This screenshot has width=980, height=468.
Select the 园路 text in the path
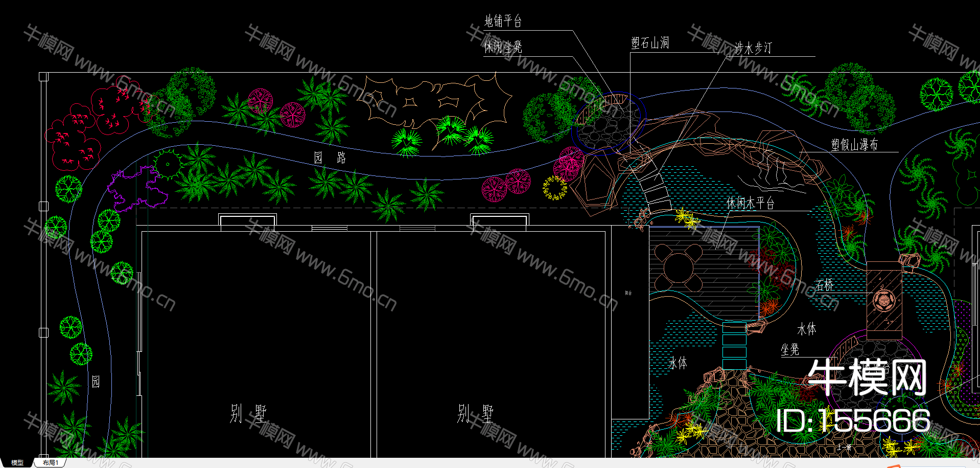click(x=330, y=158)
